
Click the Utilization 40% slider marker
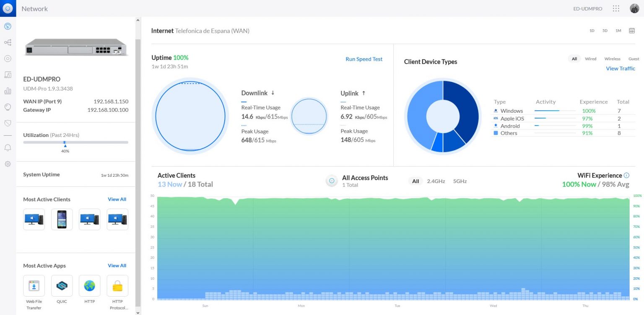click(65, 145)
